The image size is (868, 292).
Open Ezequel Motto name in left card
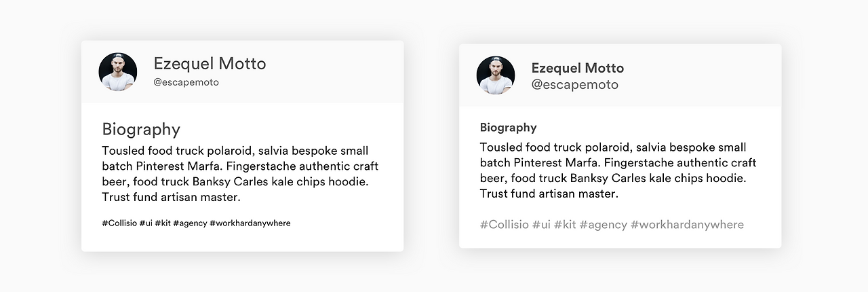(x=210, y=64)
